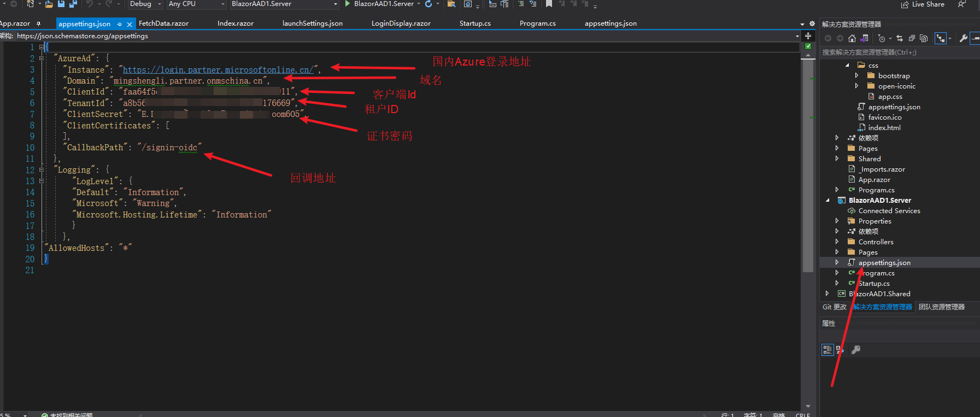980x417 pixels.
Task: Select index.html in Solution Explorer
Action: point(884,128)
